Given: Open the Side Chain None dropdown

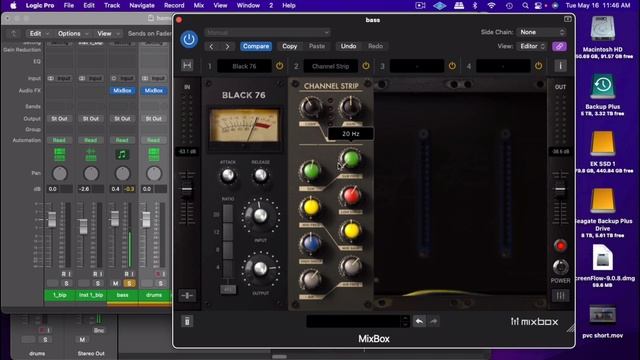Looking at the screenshot, I should pyautogui.click(x=541, y=32).
